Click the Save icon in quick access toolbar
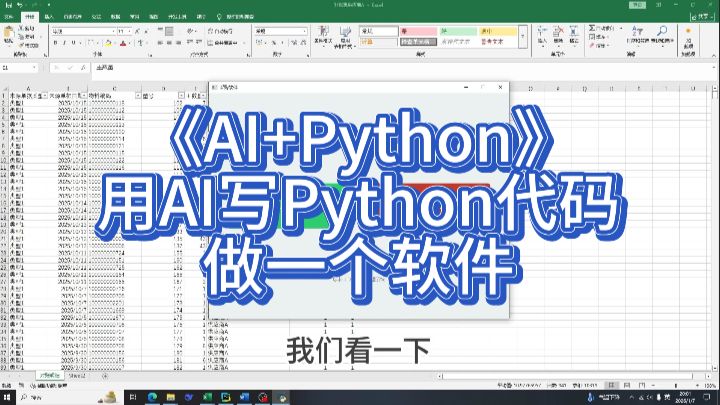Screen dimensions: 720x405 click(x=8, y=5)
